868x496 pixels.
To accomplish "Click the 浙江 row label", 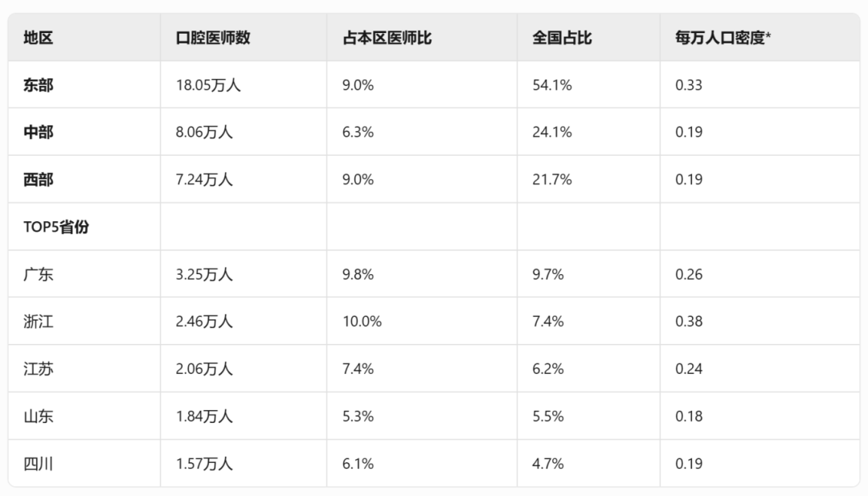I will [39, 322].
